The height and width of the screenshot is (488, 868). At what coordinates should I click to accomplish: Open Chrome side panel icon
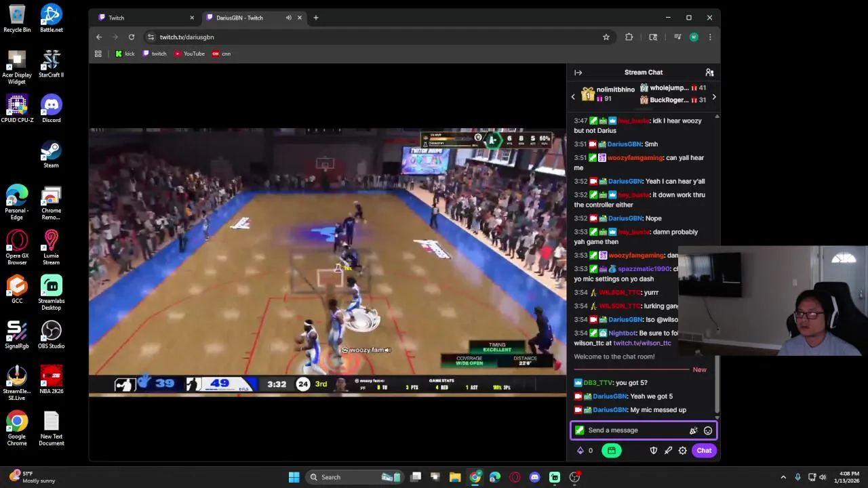click(x=653, y=37)
